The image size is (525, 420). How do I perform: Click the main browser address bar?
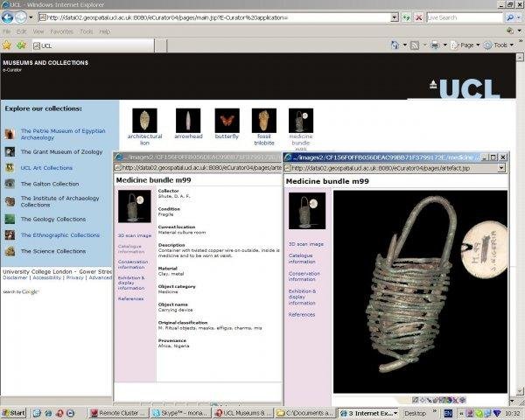pyautogui.click(x=214, y=17)
